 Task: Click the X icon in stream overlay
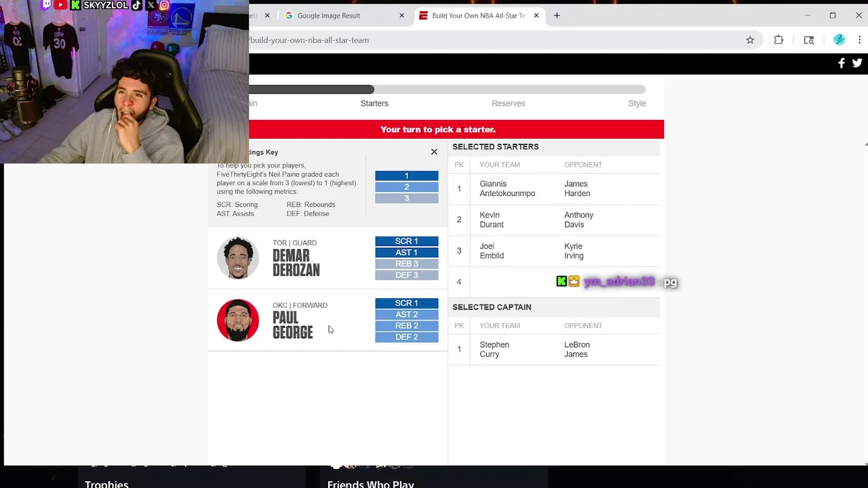tap(151, 5)
